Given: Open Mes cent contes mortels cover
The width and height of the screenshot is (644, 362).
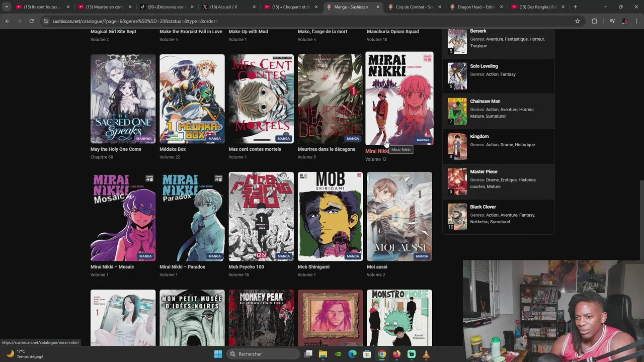Looking at the screenshot, I should coord(261,99).
